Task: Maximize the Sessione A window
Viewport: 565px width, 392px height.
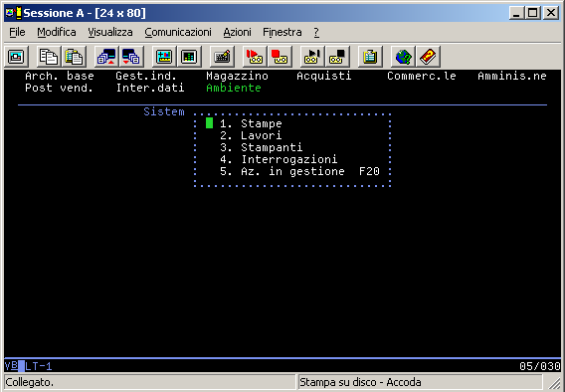Action: pos(533,13)
